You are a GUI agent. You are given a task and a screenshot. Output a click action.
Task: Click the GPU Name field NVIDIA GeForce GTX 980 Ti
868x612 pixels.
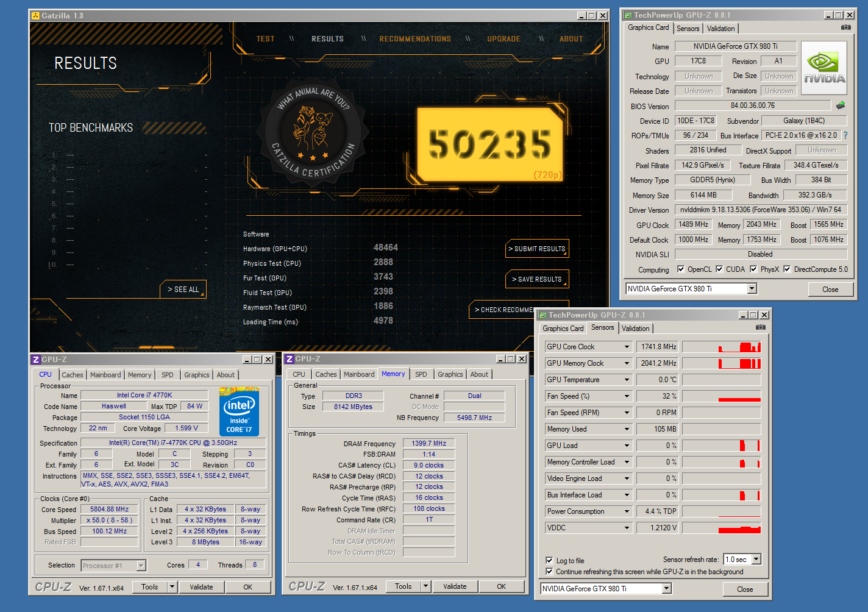(x=735, y=46)
